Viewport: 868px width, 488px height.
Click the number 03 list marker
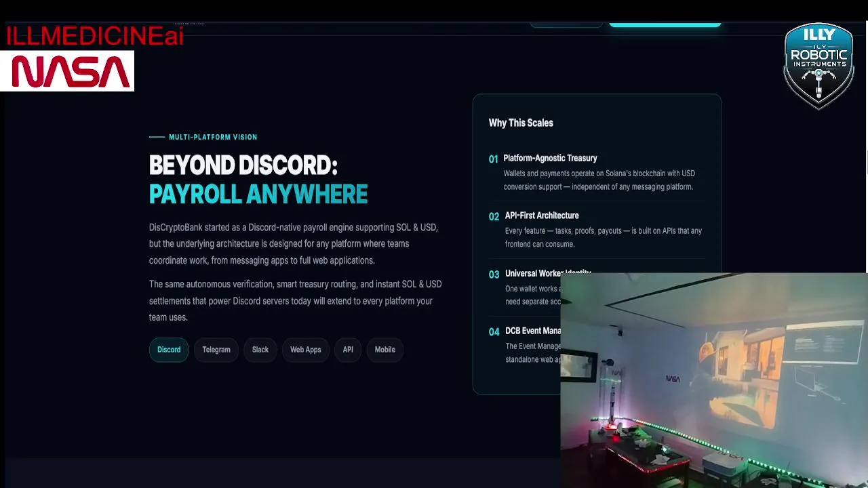(x=494, y=274)
